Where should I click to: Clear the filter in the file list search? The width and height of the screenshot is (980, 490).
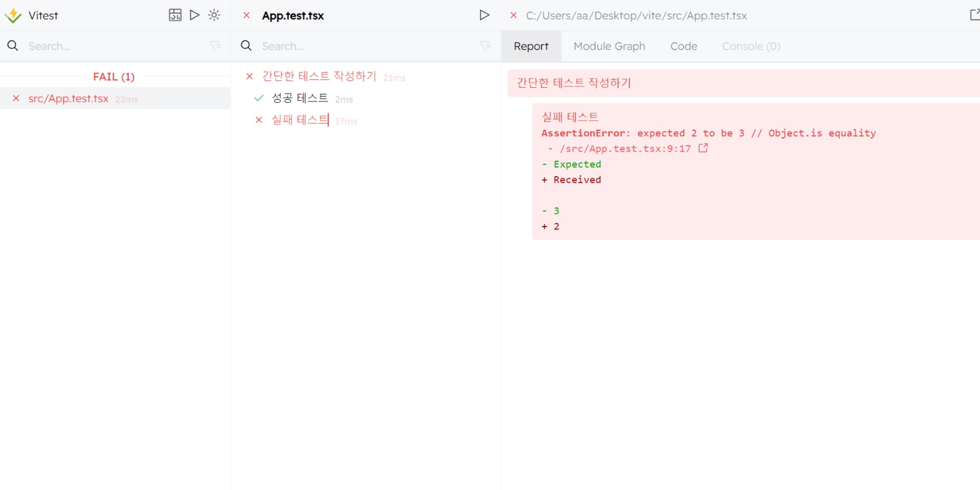point(215,46)
